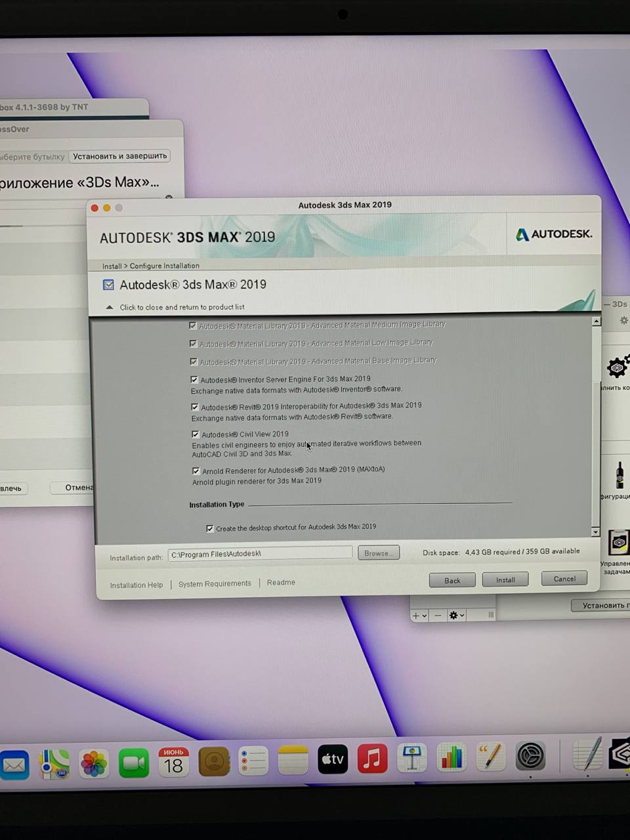Click the Disk space 4,43 GB required text
The height and width of the screenshot is (840, 630).
tap(501, 552)
